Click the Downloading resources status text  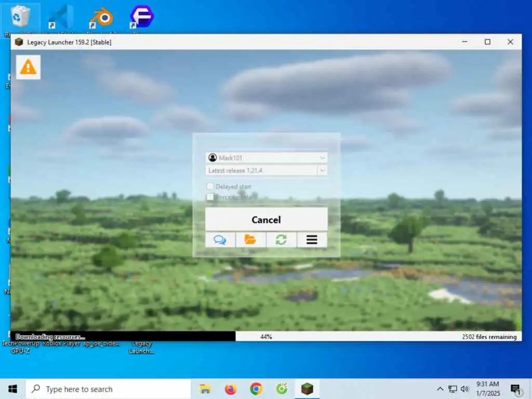click(50, 337)
